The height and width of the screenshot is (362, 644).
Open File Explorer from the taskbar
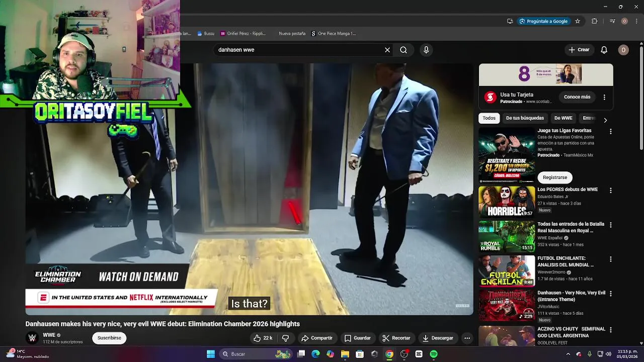[x=345, y=354]
